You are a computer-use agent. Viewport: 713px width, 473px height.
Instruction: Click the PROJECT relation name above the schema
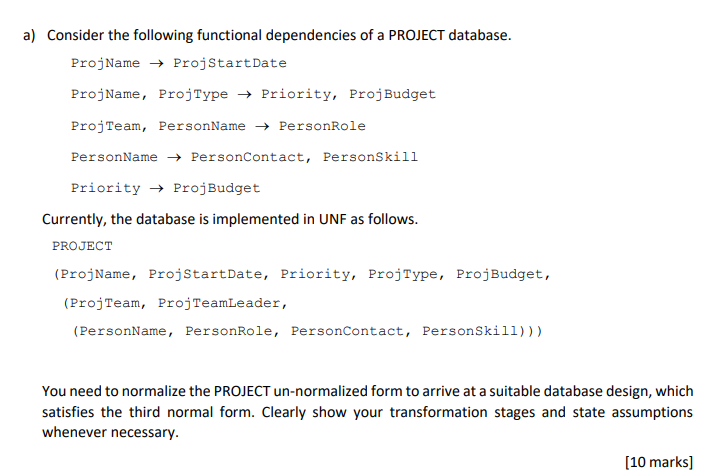point(82,246)
